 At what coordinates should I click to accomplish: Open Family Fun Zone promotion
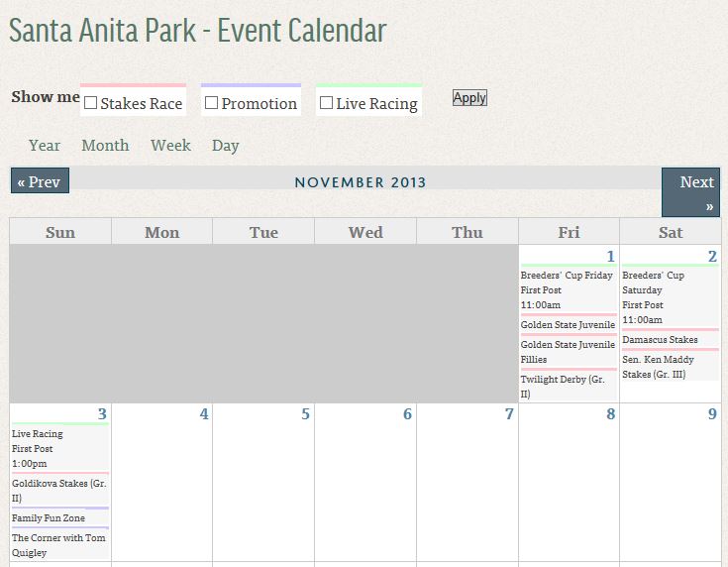point(49,517)
